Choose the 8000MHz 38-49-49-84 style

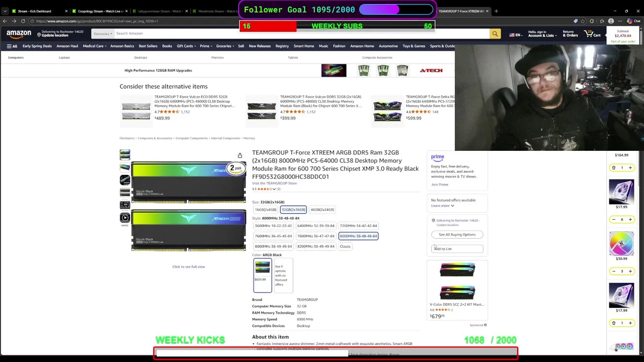pyautogui.click(x=273, y=246)
